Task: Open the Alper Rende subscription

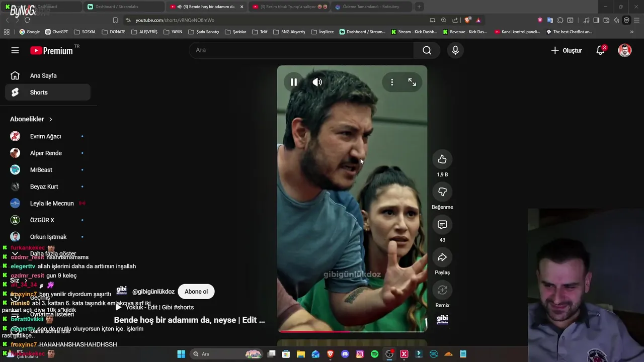Action: coord(48,153)
